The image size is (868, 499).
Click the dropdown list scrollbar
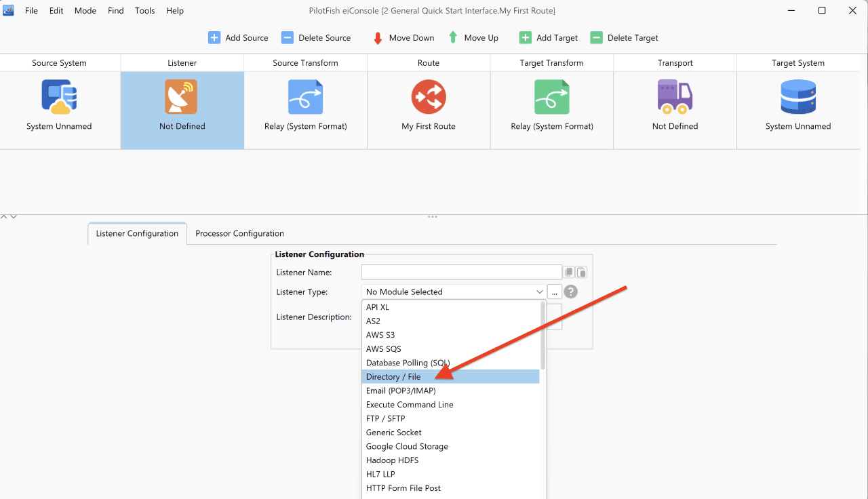[542, 336]
